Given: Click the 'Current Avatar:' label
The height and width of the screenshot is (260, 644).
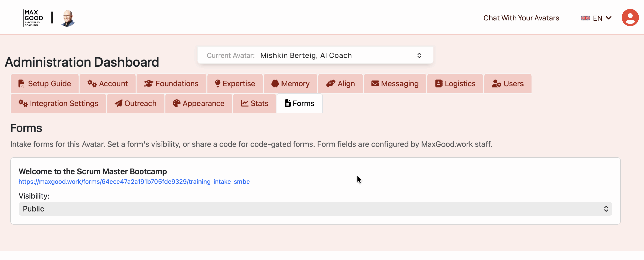Looking at the screenshot, I should pos(231,55).
